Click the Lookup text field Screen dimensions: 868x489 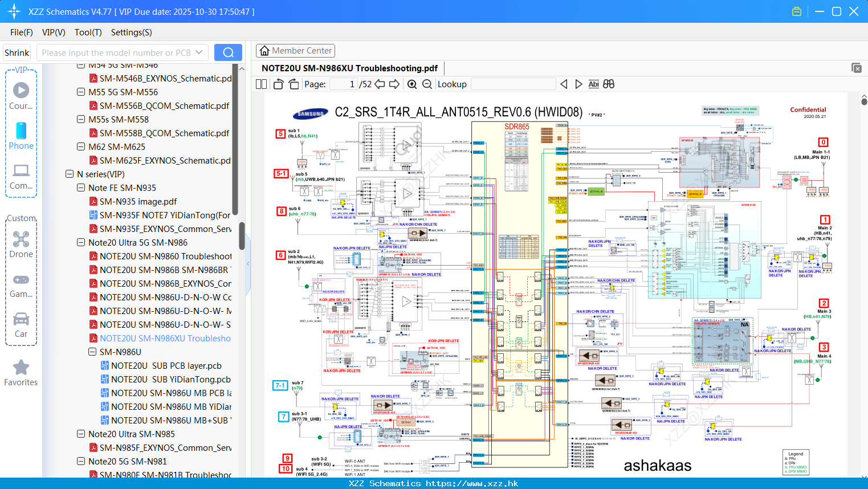pyautogui.click(x=513, y=84)
